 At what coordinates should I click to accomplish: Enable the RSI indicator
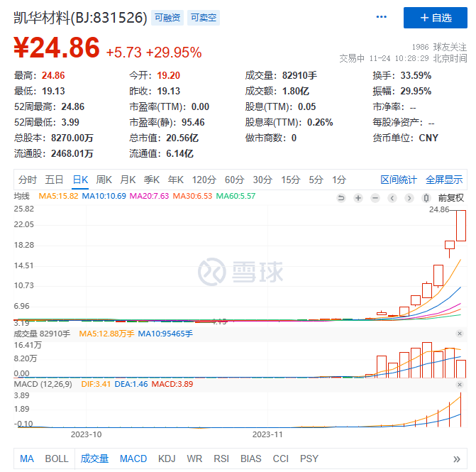(221, 459)
